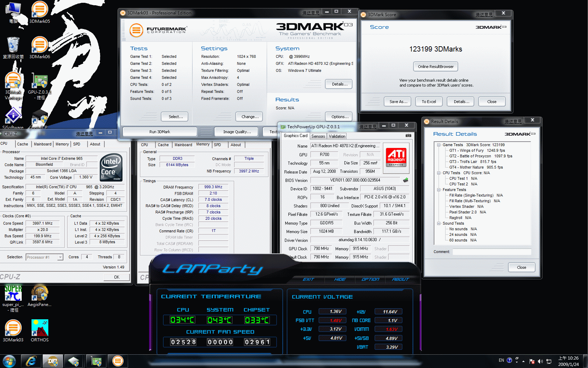The width and height of the screenshot is (588, 368).
Task: Open the Computer icon on the desktop
Action: point(13,13)
